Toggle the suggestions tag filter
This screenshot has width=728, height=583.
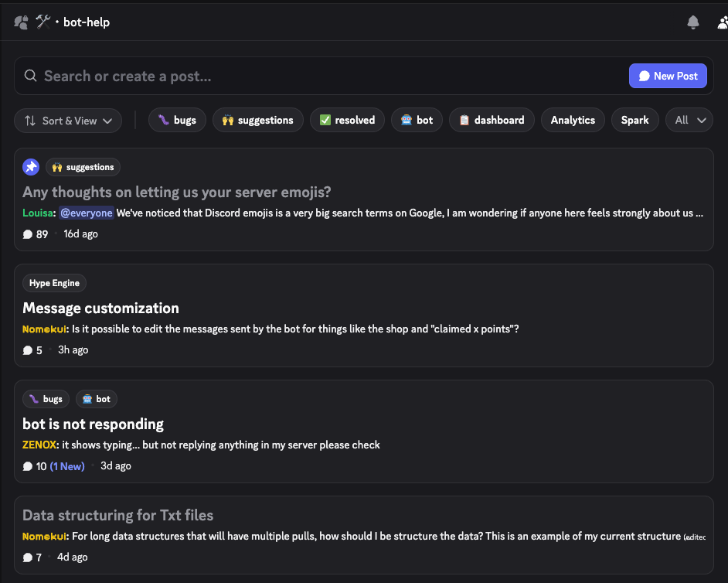[x=257, y=120]
